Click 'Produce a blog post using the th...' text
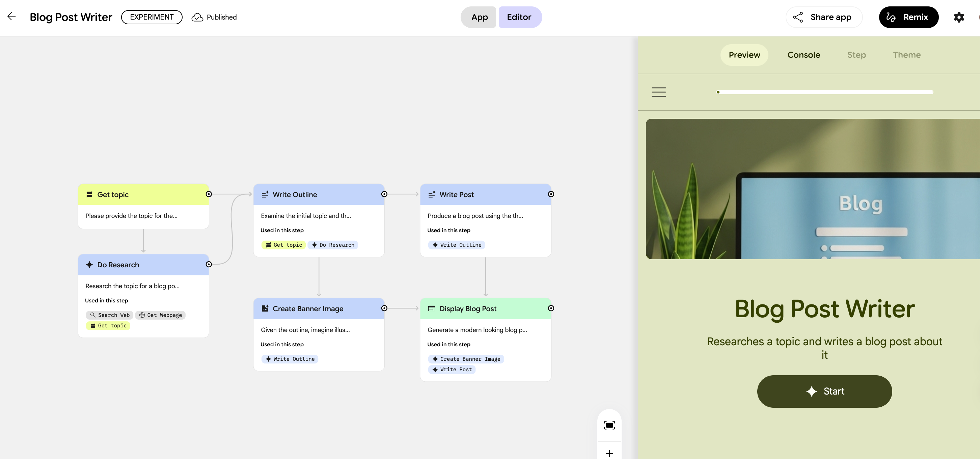This screenshot has height=459, width=980. (475, 216)
